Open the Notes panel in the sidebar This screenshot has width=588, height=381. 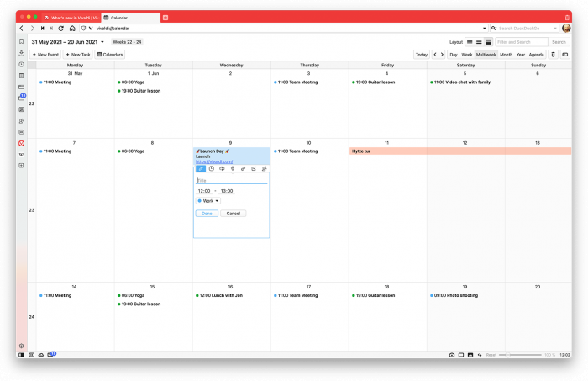pyautogui.click(x=21, y=76)
